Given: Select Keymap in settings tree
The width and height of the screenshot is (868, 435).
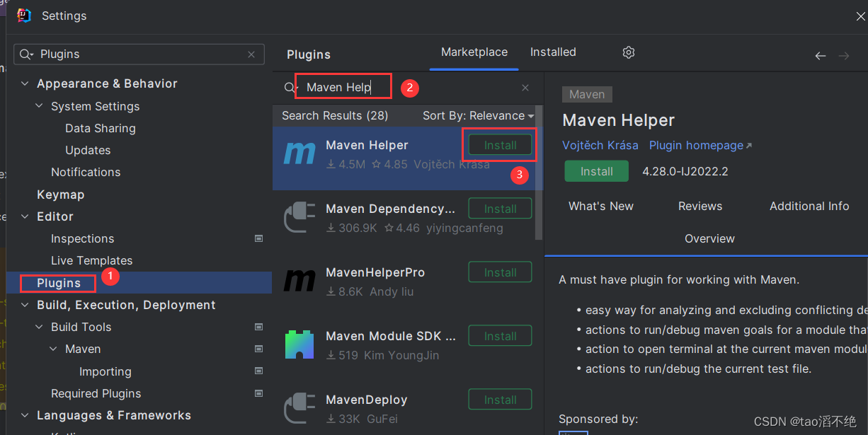Looking at the screenshot, I should click(x=60, y=195).
